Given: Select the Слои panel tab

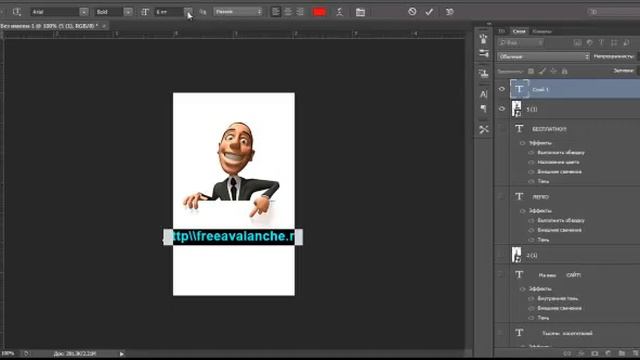Looking at the screenshot, I should (519, 31).
